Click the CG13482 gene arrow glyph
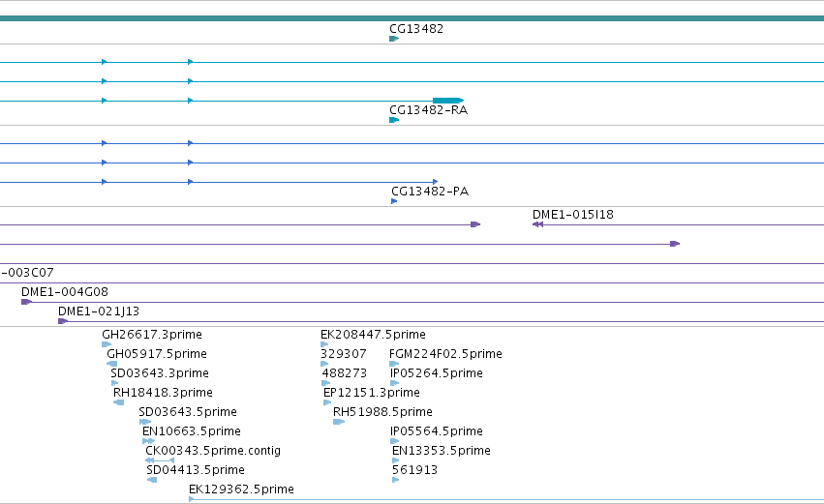Image resolution: width=824 pixels, height=504 pixels. pyautogui.click(x=394, y=39)
